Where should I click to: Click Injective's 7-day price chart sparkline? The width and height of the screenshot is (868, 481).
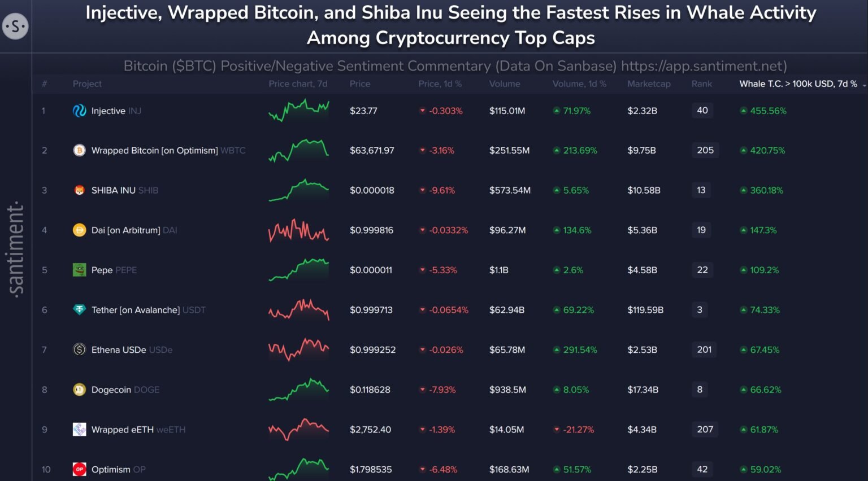299,111
